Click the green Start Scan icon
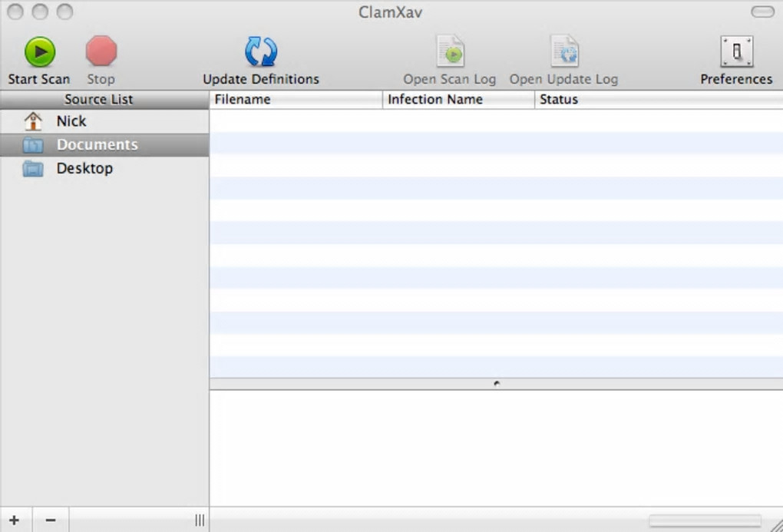783x532 pixels. (x=40, y=52)
